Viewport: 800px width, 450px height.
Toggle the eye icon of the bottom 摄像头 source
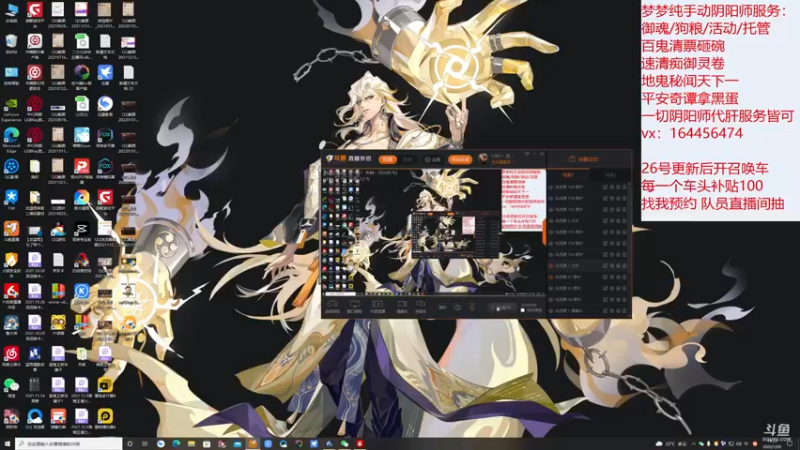pos(551,311)
